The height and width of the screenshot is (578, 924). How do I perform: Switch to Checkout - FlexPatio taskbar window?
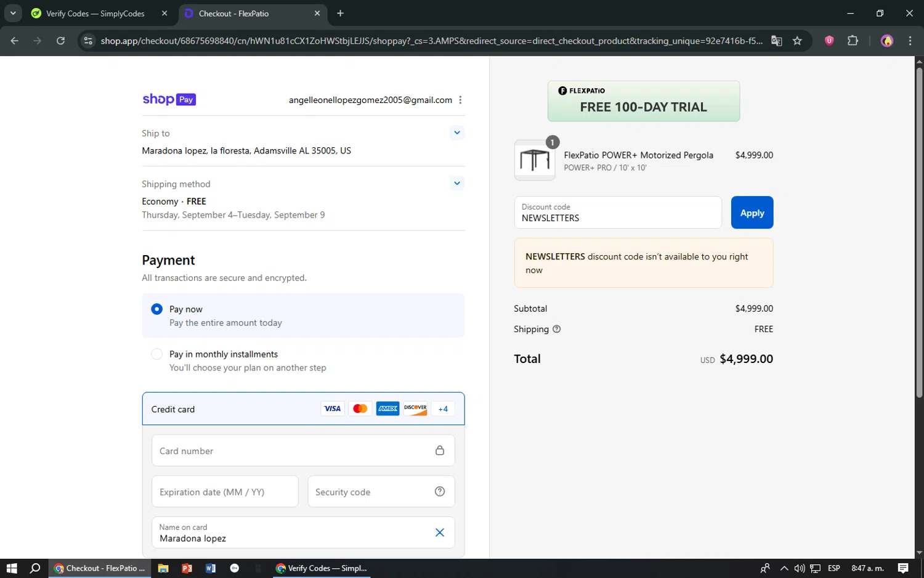100,568
